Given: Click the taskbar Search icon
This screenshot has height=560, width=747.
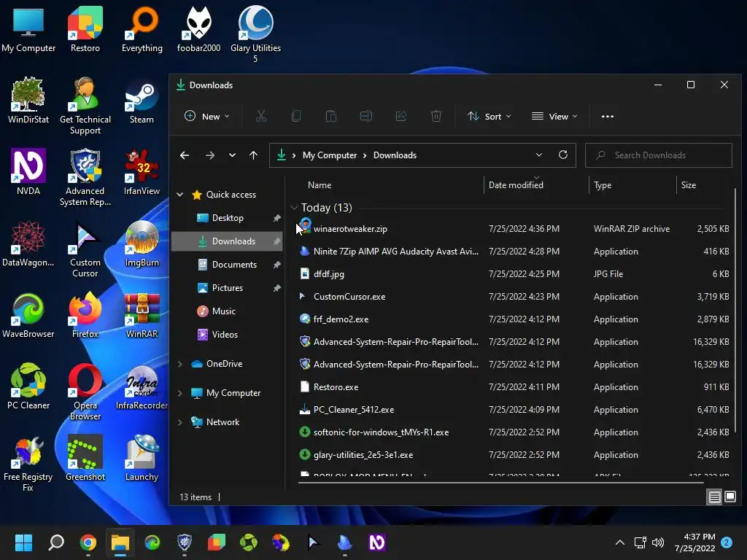Looking at the screenshot, I should pos(56,542).
